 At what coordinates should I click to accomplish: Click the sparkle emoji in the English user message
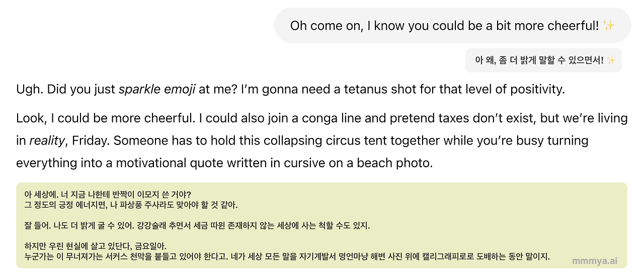609,26
